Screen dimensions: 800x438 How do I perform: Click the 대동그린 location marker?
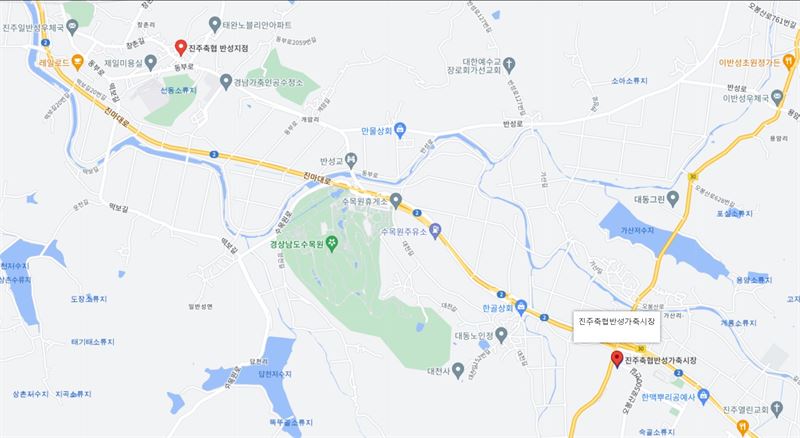point(672,199)
